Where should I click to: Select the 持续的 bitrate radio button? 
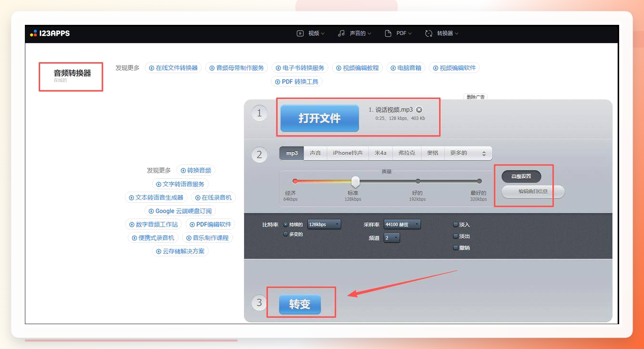point(286,224)
